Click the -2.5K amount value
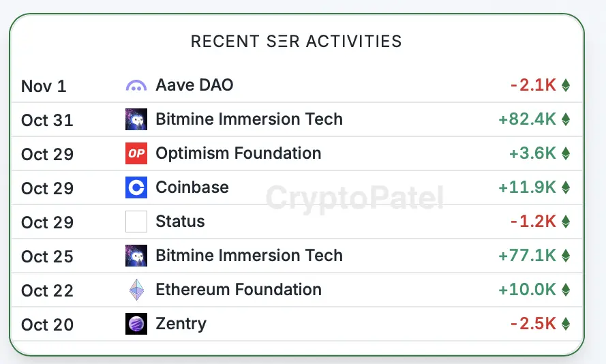 pos(533,324)
